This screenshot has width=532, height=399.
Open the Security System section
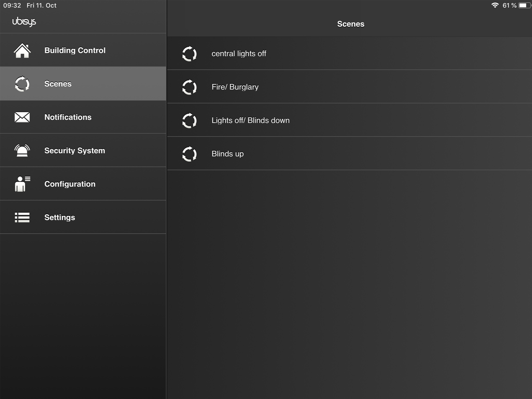tap(83, 150)
